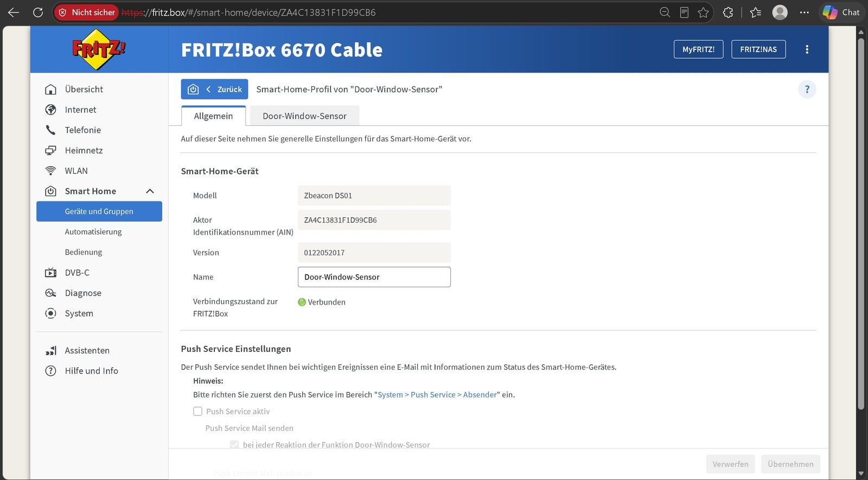The height and width of the screenshot is (480, 868).
Task: Click the page vertical scrollbar
Action: click(x=861, y=223)
